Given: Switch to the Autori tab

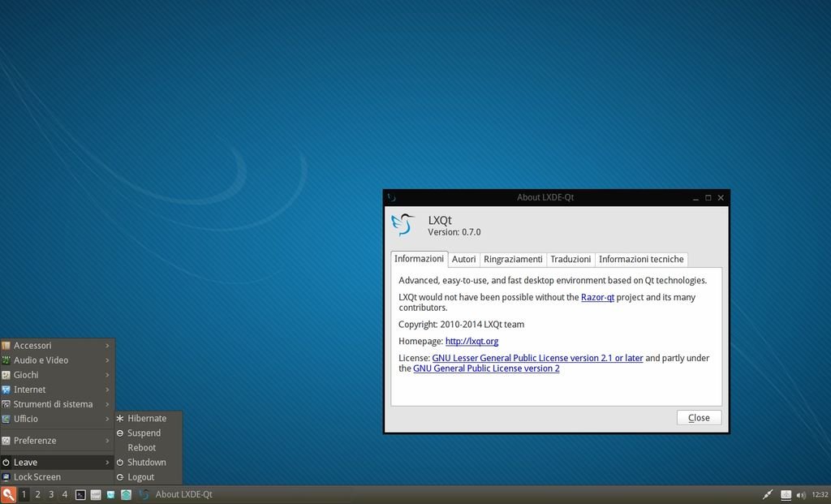Looking at the screenshot, I should coord(463,259).
